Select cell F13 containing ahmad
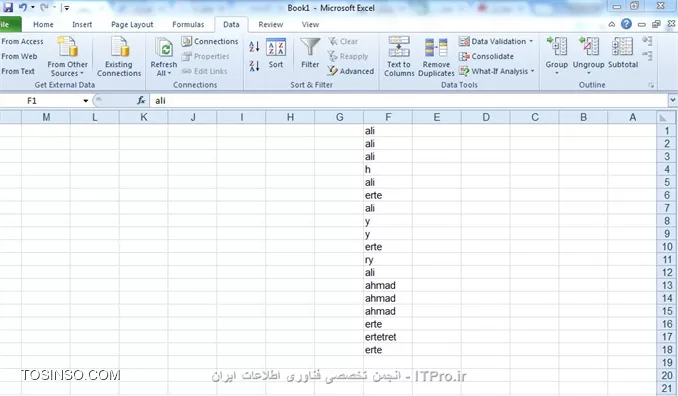 point(388,285)
